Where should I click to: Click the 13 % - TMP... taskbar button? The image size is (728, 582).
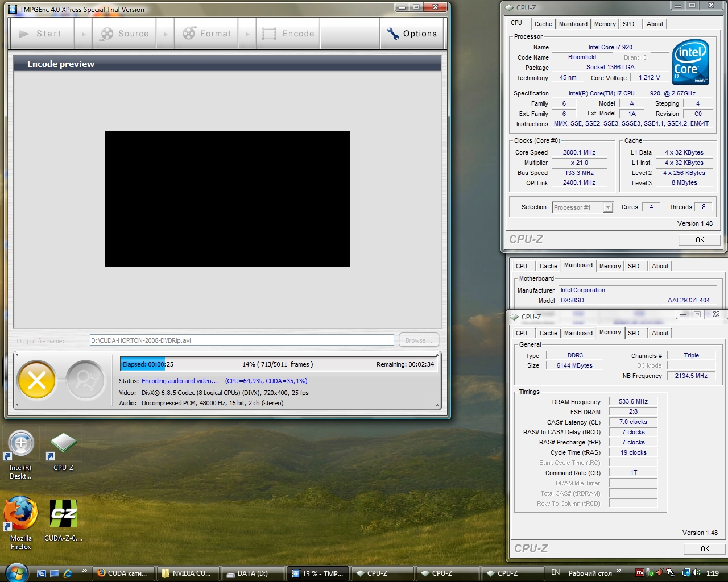pyautogui.click(x=317, y=573)
